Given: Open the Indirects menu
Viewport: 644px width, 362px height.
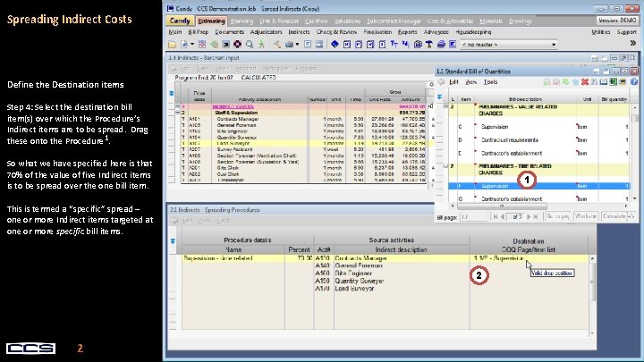Looking at the screenshot, I should (x=299, y=32).
